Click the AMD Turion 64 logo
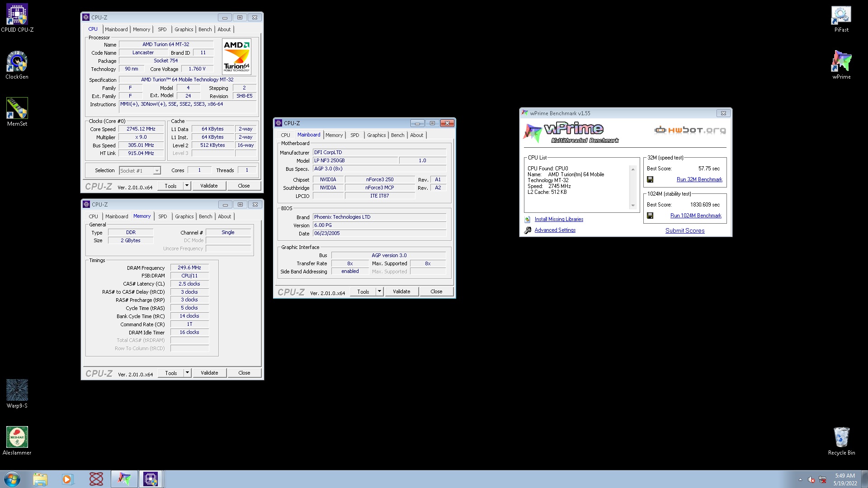Viewport: 868px width, 488px height. (x=236, y=56)
